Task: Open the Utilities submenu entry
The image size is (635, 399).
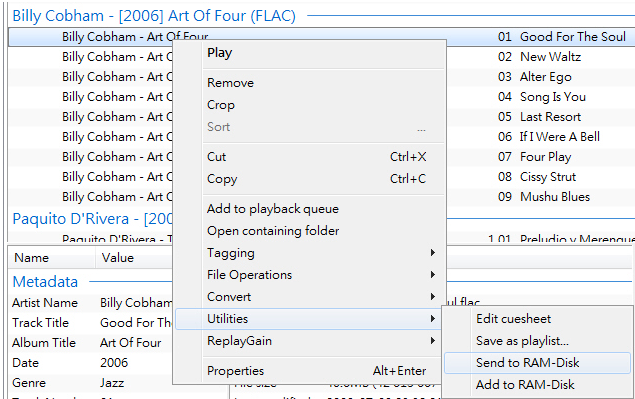Action: pos(310,319)
